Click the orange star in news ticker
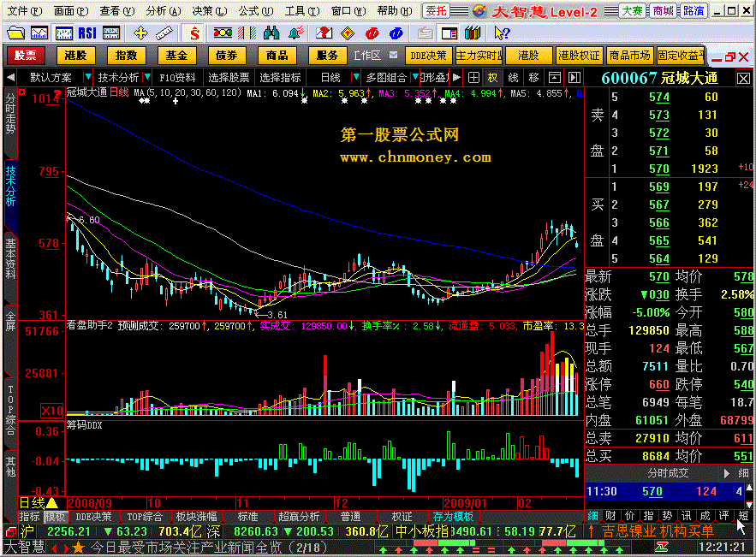This screenshot has height=557, width=756. 79,548
